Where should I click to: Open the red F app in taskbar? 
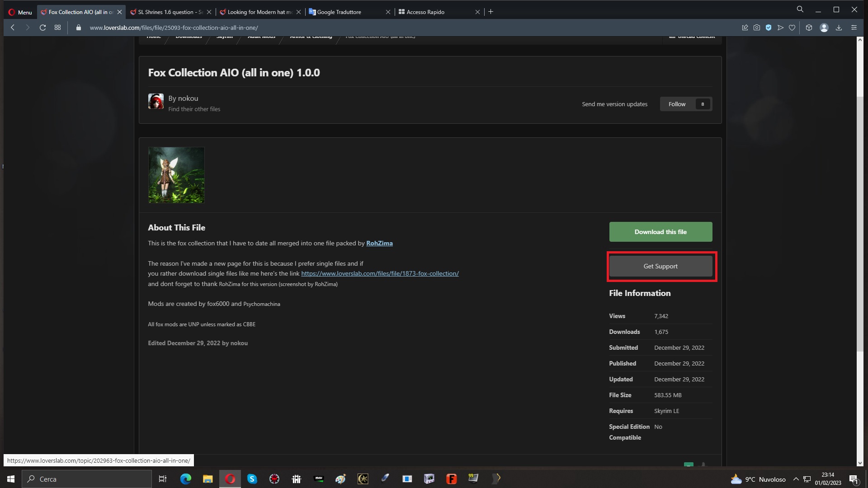click(x=451, y=479)
